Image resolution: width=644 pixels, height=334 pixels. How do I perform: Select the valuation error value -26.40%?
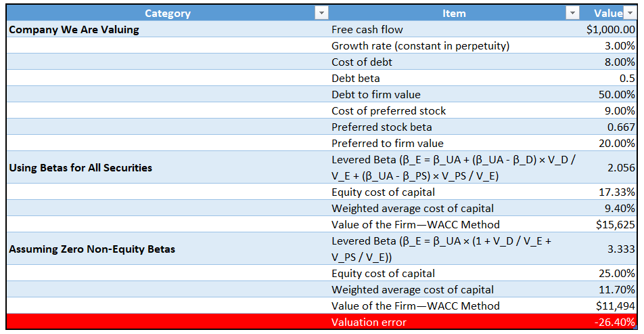616,322
